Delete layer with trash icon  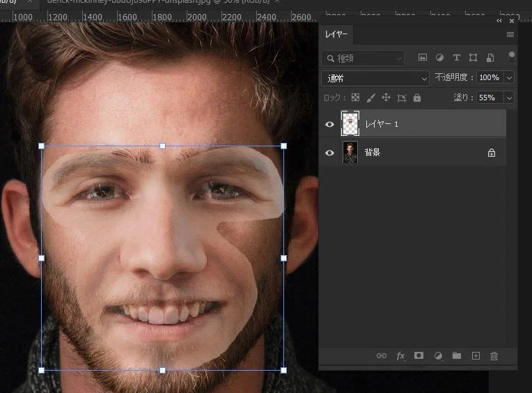pyautogui.click(x=494, y=355)
